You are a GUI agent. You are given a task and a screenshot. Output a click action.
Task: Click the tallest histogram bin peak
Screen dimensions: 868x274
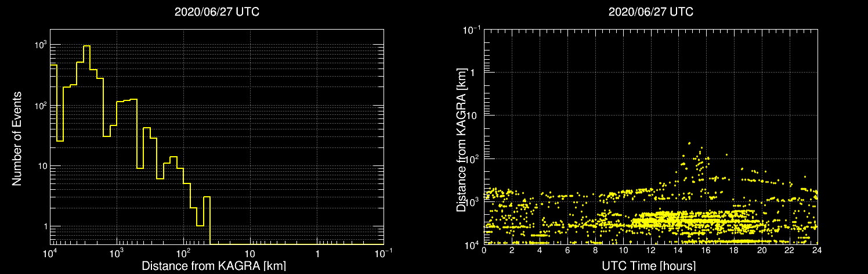point(87,46)
